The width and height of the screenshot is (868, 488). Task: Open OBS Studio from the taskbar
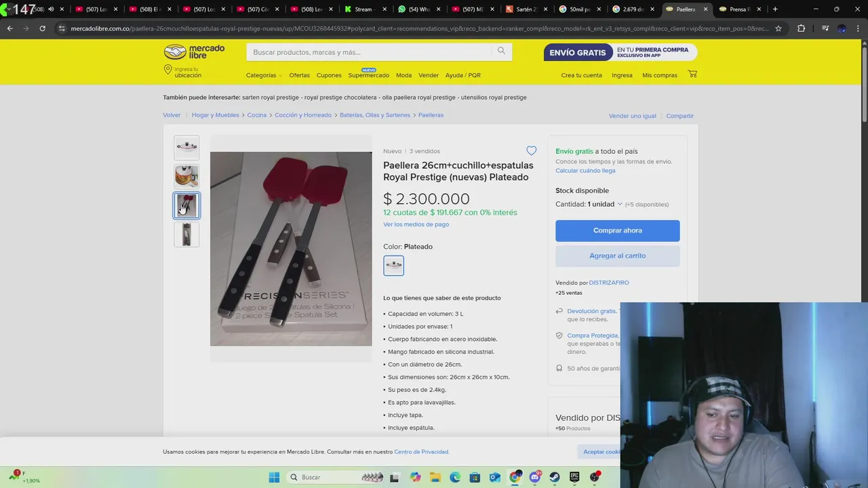point(595,477)
